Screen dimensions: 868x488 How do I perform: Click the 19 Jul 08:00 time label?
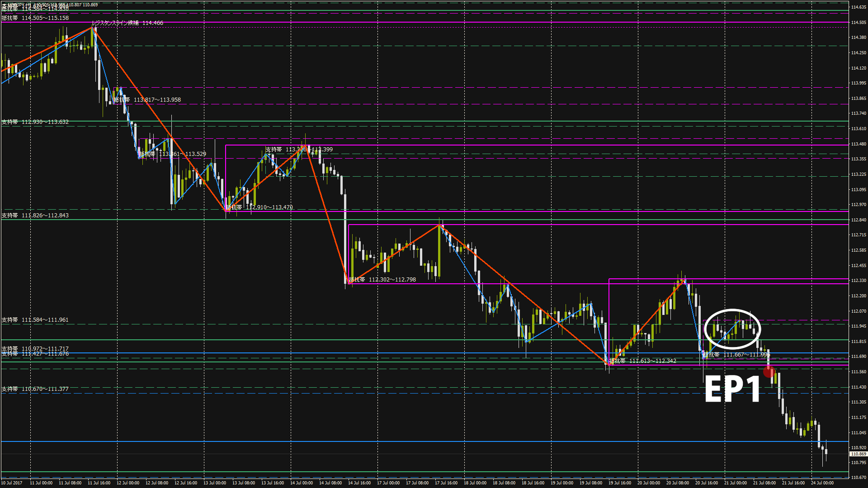pyautogui.click(x=591, y=483)
